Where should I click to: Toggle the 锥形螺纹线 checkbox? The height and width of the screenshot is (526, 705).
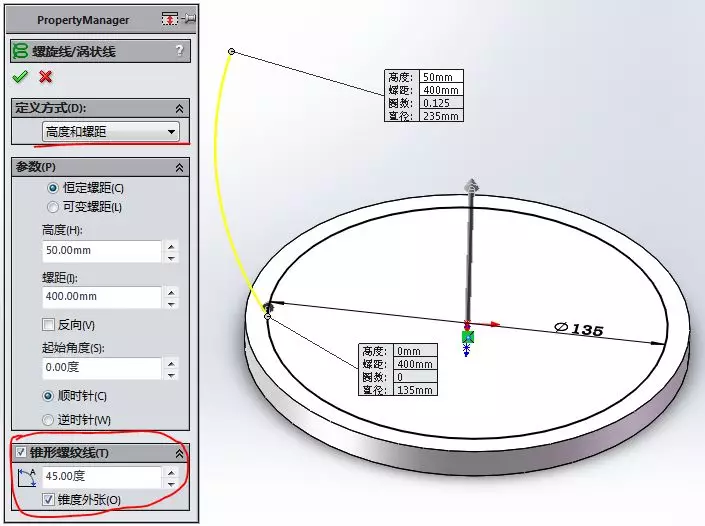click(x=21, y=452)
